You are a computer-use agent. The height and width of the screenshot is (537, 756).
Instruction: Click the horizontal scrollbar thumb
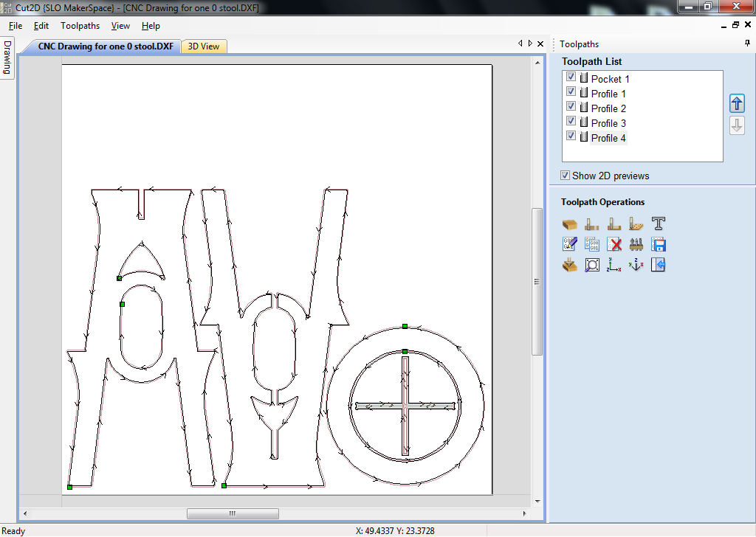(x=233, y=514)
